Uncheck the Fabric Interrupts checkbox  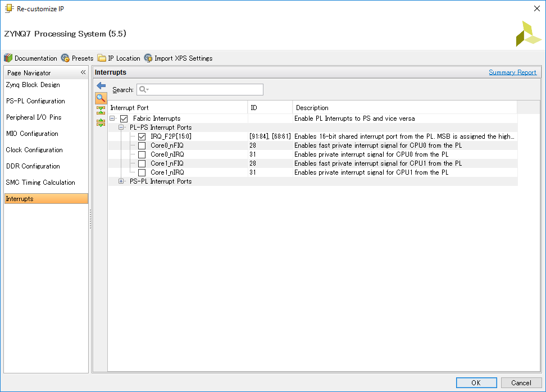point(124,118)
